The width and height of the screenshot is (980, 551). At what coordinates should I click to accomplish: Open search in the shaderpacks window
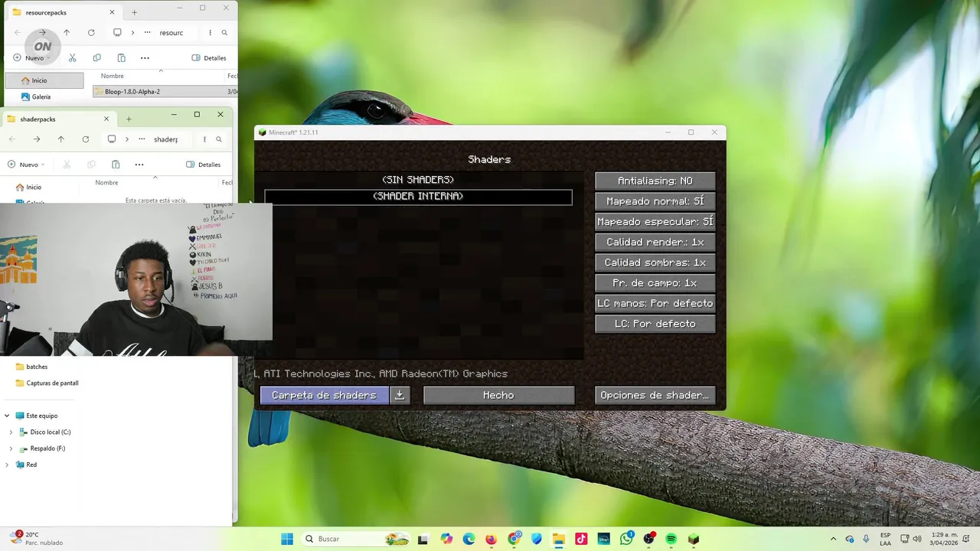[x=219, y=139]
